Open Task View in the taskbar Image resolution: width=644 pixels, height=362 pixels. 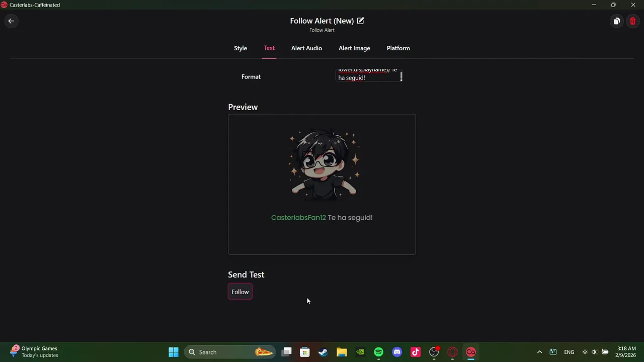(286, 352)
